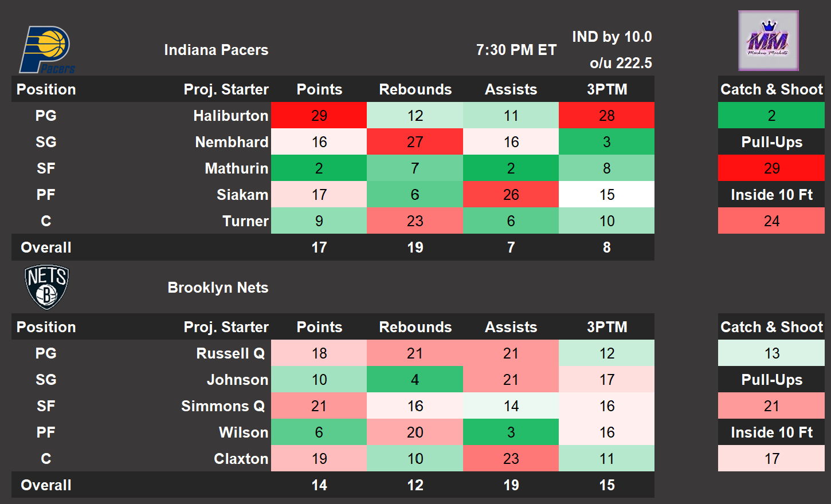Viewport: 831px width, 504px height.
Task: Select the Claxton starter name
Action: pyautogui.click(x=241, y=459)
